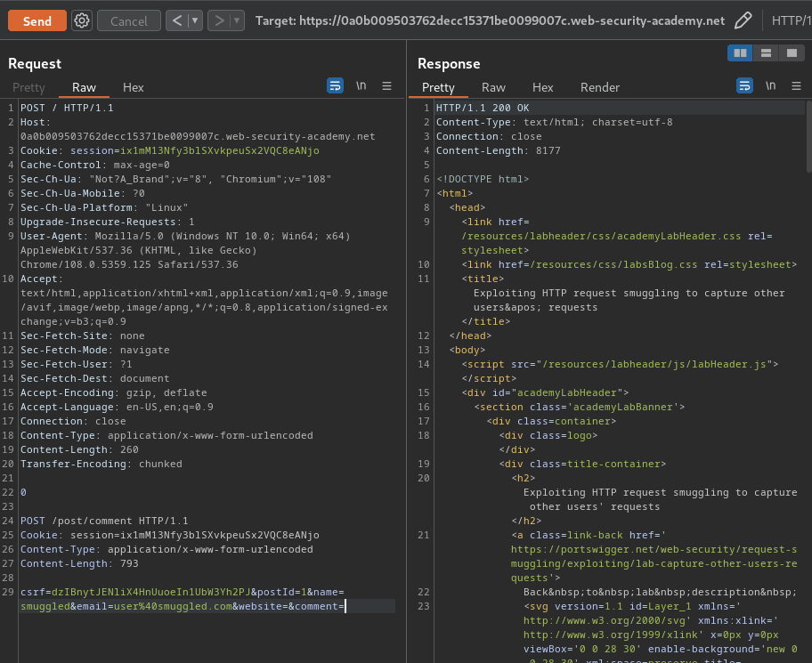
Task: Select the Request Pretty tab
Action: pos(29,87)
